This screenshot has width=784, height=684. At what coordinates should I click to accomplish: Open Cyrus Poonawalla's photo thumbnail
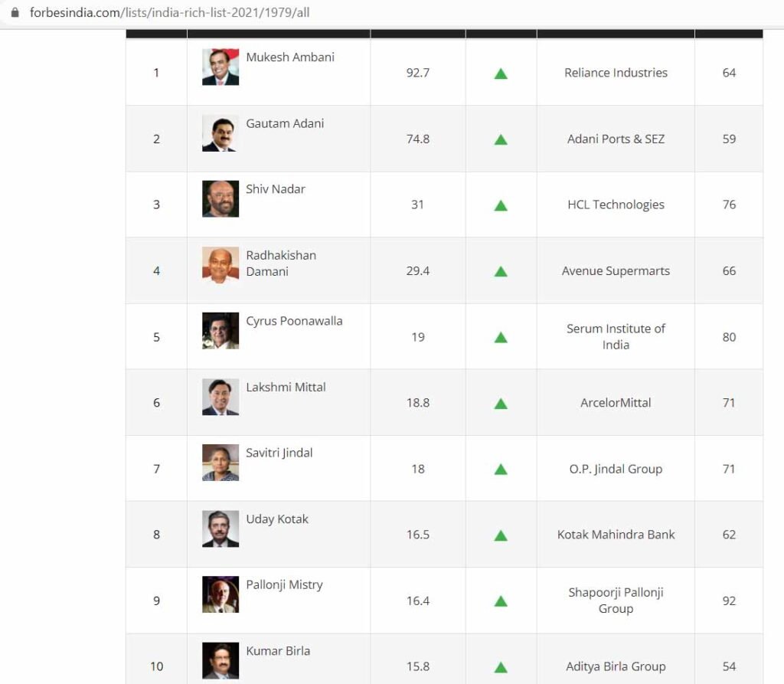(220, 331)
